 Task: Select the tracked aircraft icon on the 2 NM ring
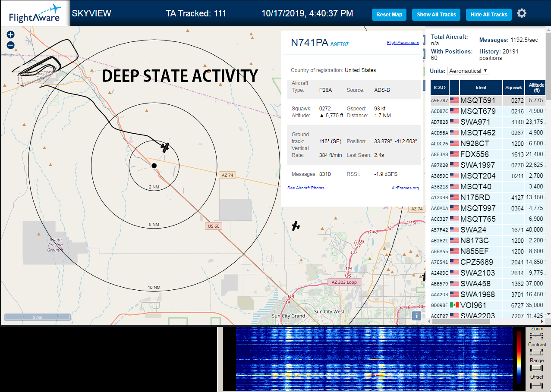[x=165, y=147]
